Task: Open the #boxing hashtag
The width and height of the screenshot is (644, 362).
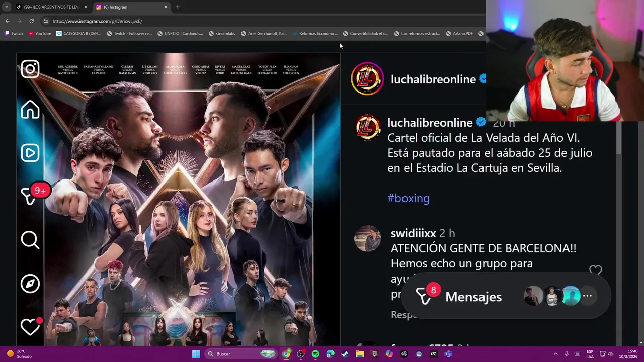Action: (409, 198)
